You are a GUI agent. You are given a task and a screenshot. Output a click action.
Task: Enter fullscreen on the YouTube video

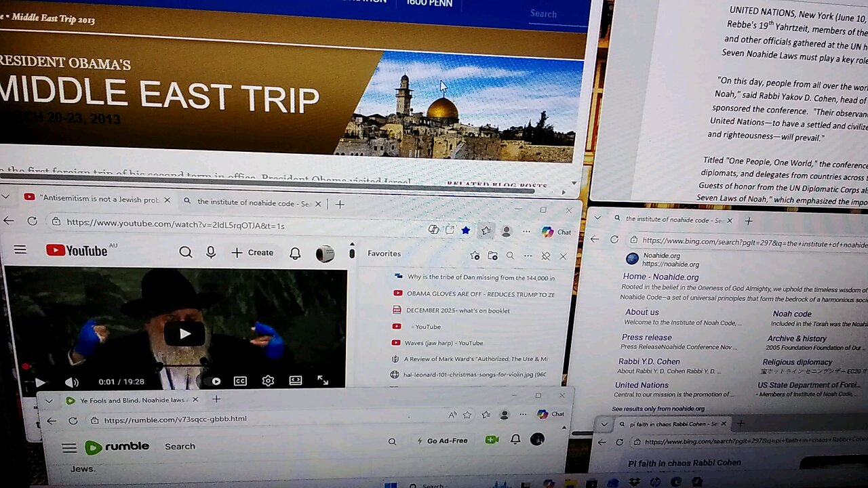323,380
